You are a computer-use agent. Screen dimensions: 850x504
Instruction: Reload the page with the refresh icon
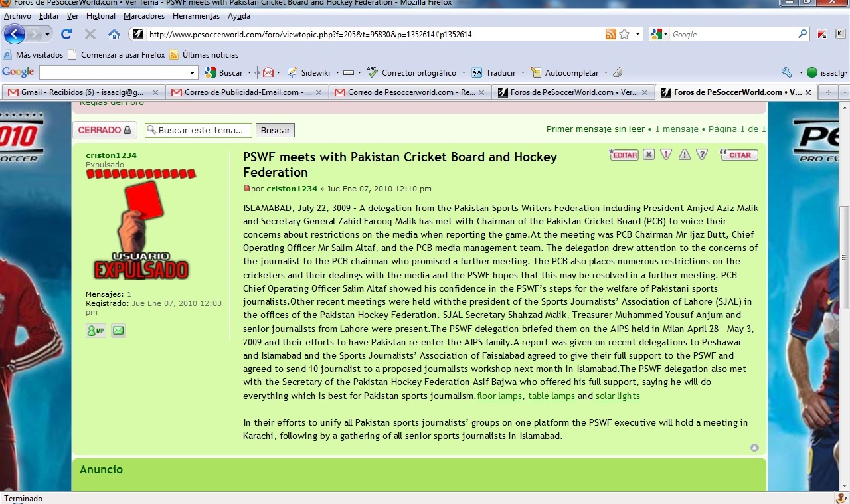66,35
